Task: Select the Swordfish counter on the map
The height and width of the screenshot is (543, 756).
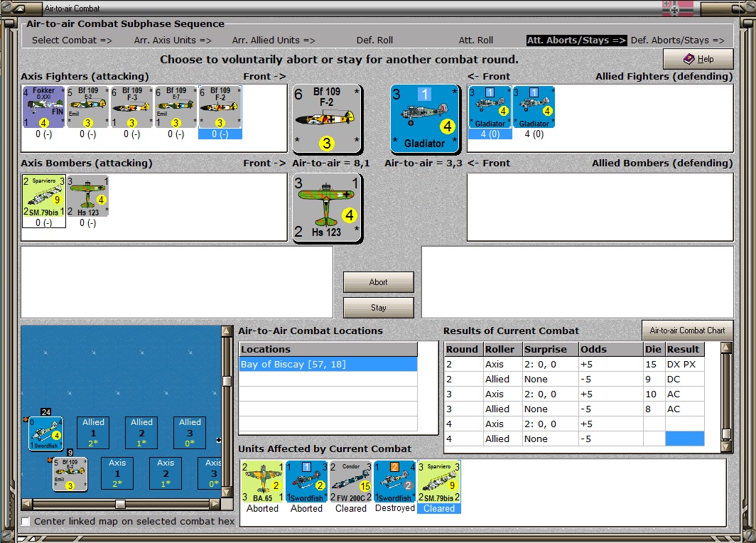Action: click(x=45, y=434)
